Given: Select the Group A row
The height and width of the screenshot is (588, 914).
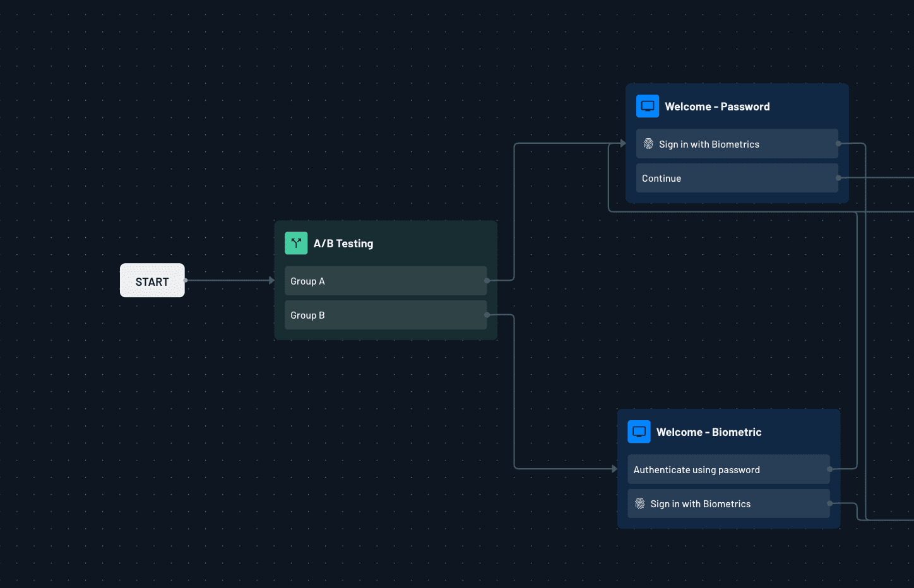Looking at the screenshot, I should [x=386, y=281].
